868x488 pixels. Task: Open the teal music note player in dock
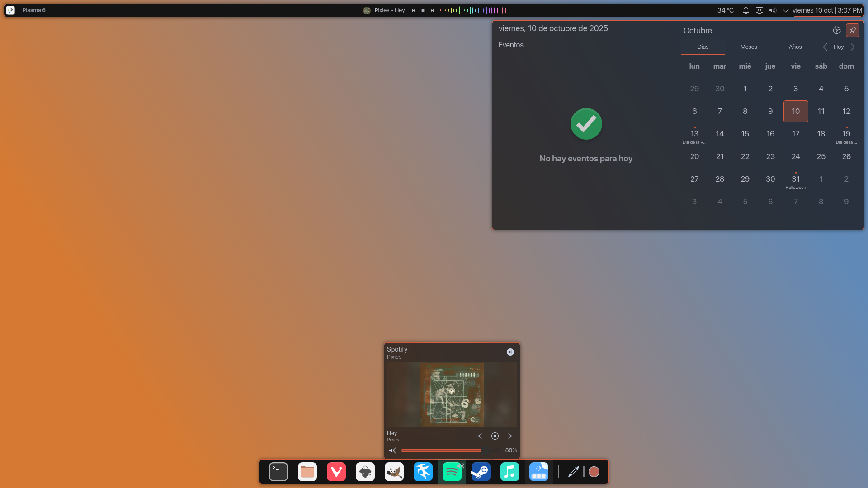click(510, 472)
